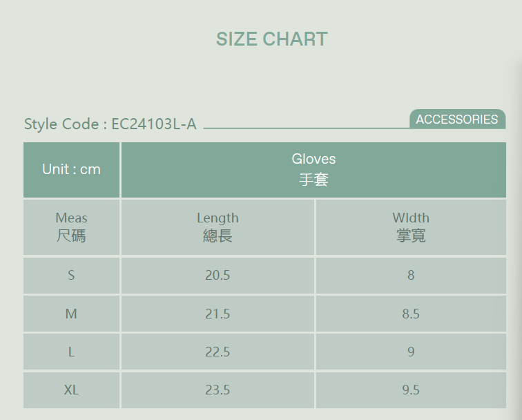Select the Gloves column header
The image size is (522, 420).
coord(313,169)
